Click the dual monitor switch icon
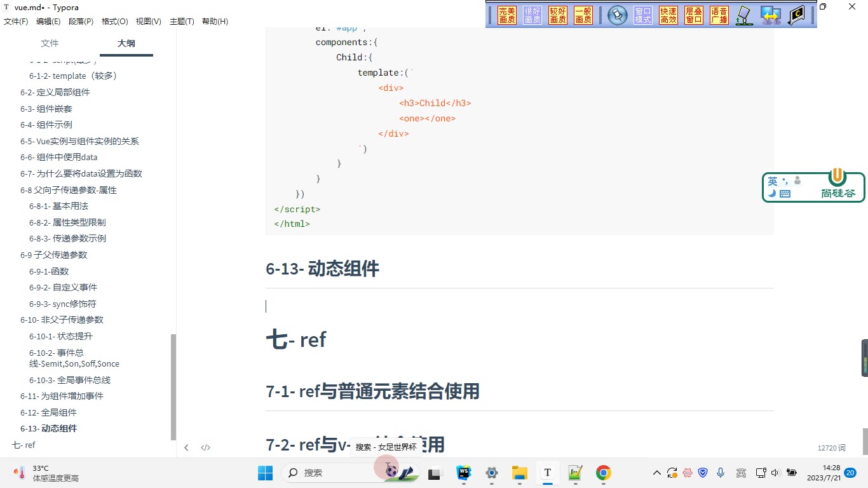The width and height of the screenshot is (868, 488). (771, 15)
